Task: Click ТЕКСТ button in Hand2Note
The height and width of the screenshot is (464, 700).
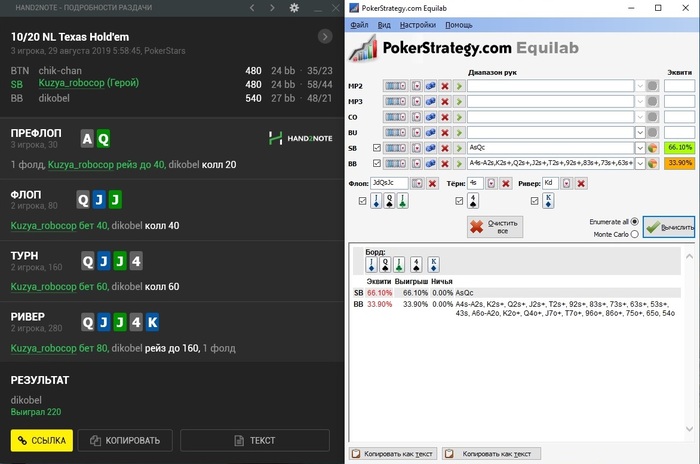Action: click(255, 440)
